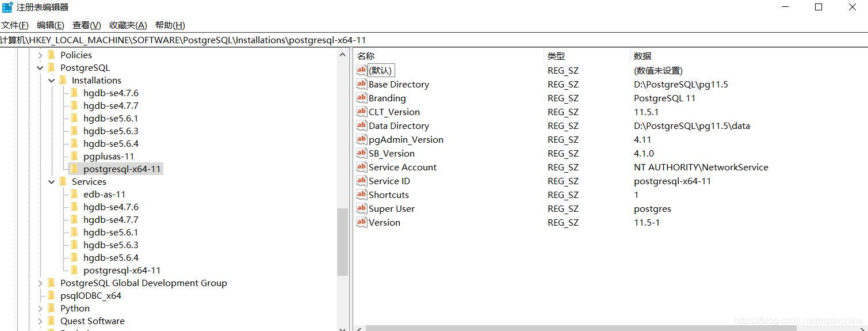Collapse the Installations key
The height and width of the screenshot is (331, 868).
coord(52,81)
